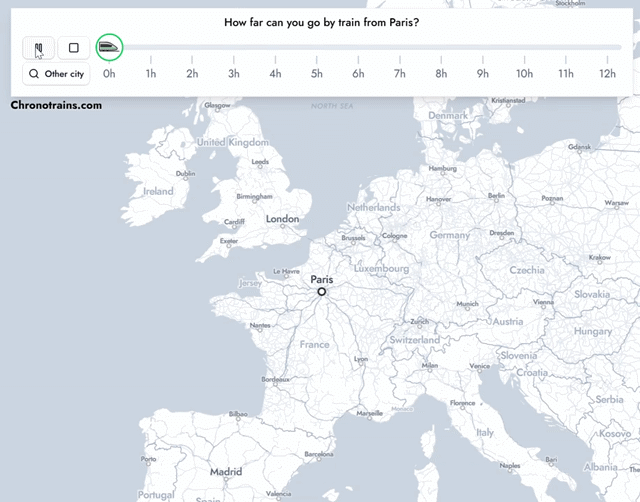Set travel time to 2h

[192, 73]
